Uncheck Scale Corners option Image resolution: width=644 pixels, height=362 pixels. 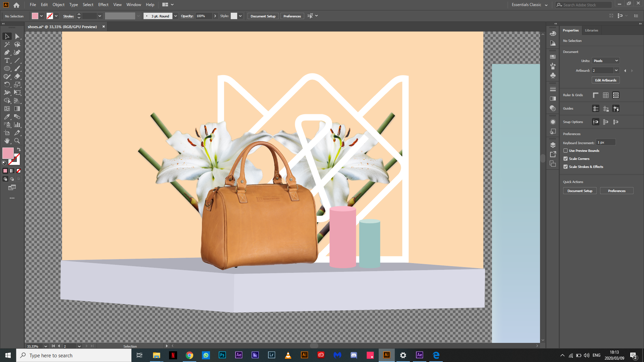pos(566,159)
